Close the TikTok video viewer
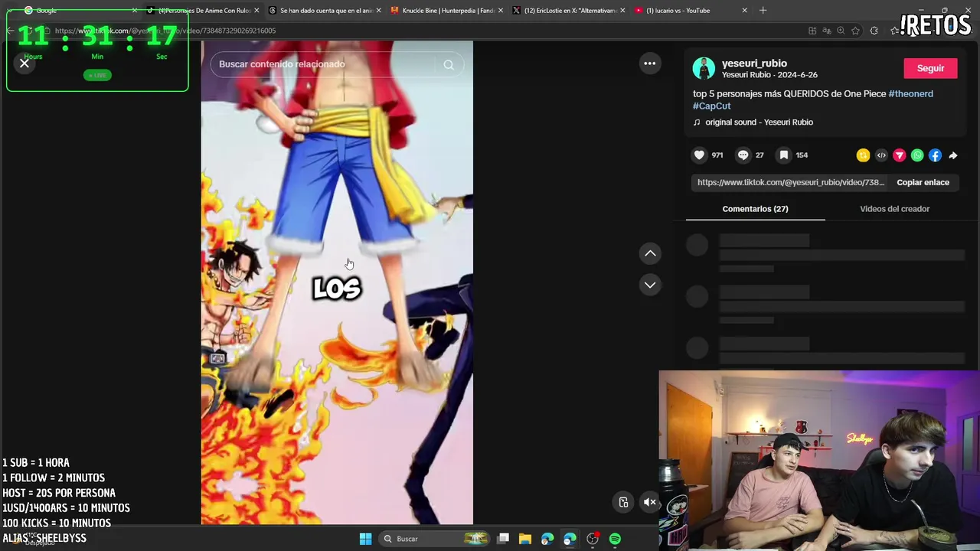980x551 pixels. (x=24, y=64)
